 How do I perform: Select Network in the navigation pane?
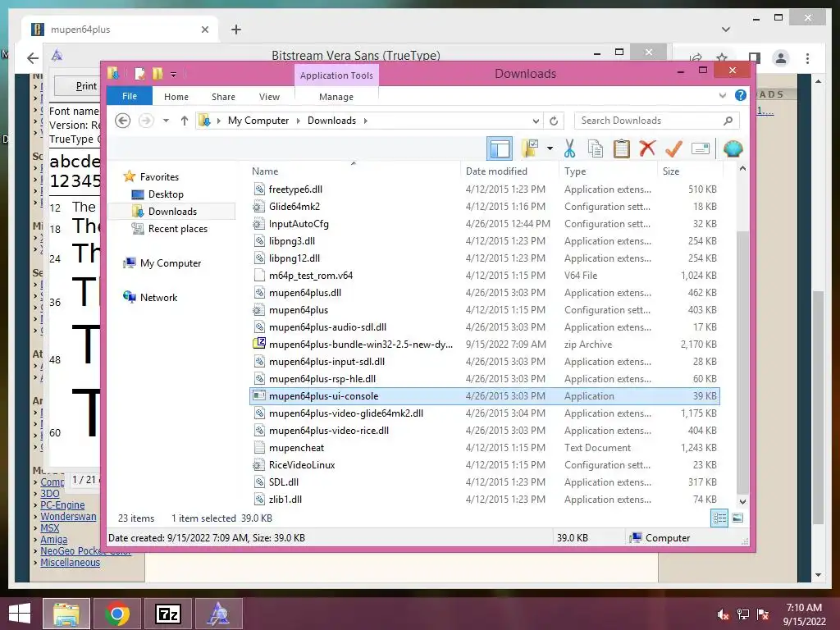[x=158, y=297]
